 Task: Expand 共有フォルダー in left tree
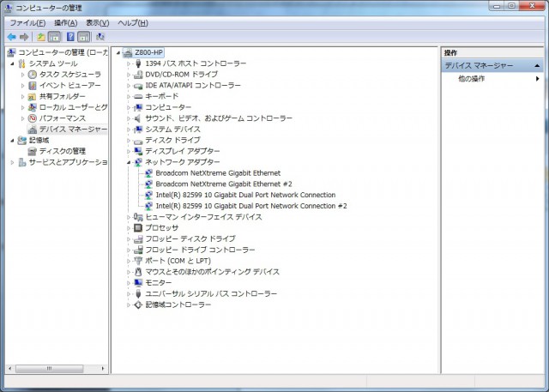click(23, 97)
